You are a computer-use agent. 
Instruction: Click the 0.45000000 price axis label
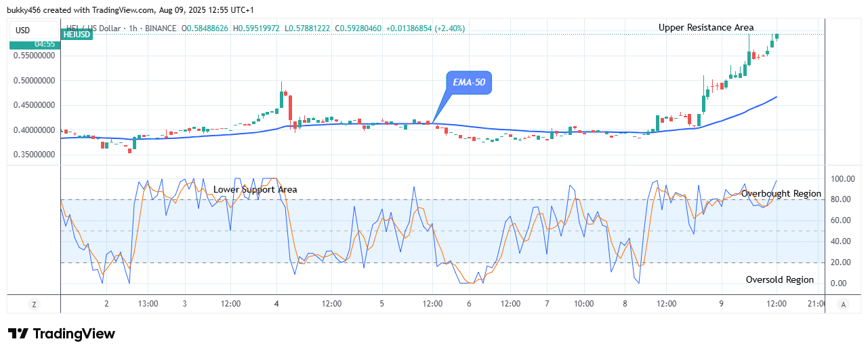click(x=33, y=105)
